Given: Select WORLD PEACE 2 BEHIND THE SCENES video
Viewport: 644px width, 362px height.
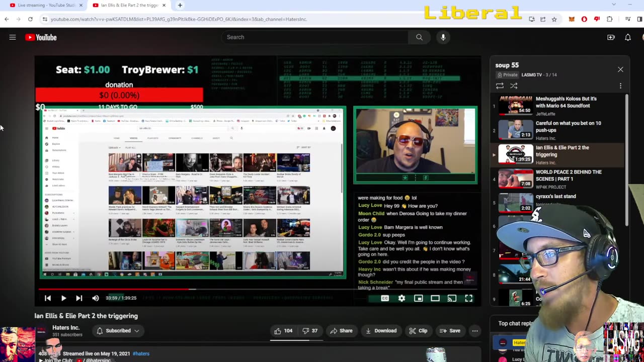Looking at the screenshot, I should coord(557,179).
